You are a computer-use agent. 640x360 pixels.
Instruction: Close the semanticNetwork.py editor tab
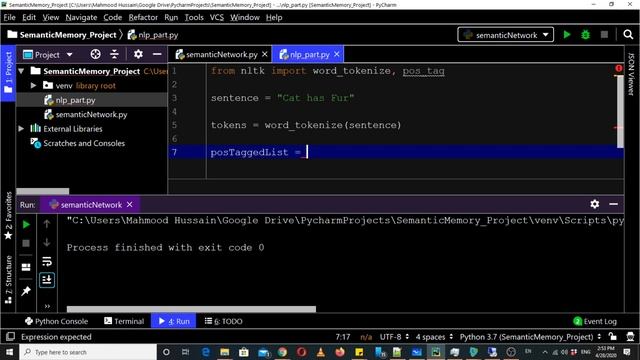coord(265,54)
